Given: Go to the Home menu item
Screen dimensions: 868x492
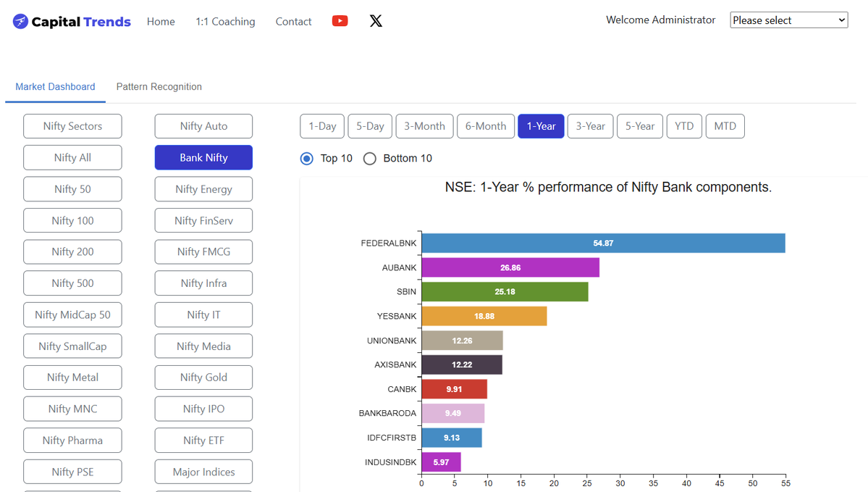Looking at the screenshot, I should tap(161, 22).
